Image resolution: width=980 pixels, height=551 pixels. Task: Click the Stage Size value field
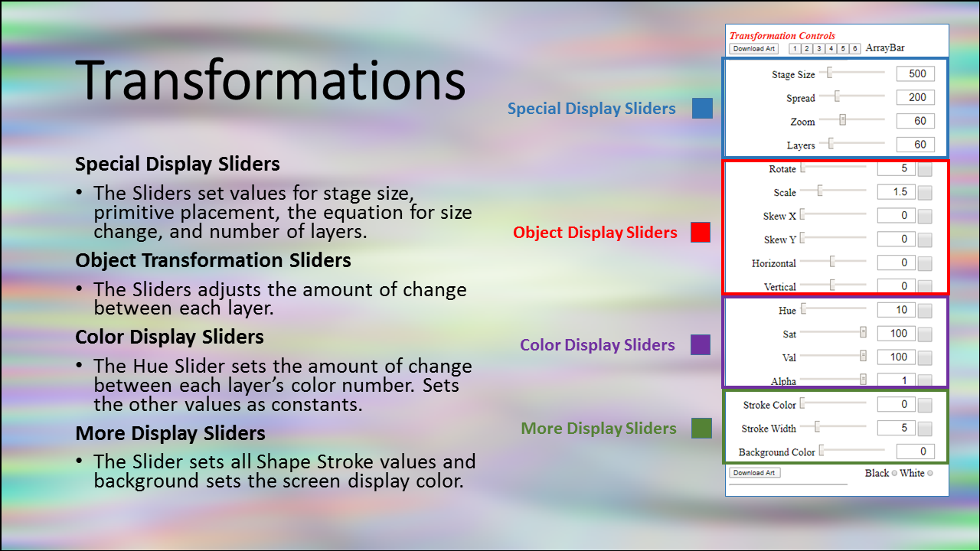pyautogui.click(x=916, y=74)
